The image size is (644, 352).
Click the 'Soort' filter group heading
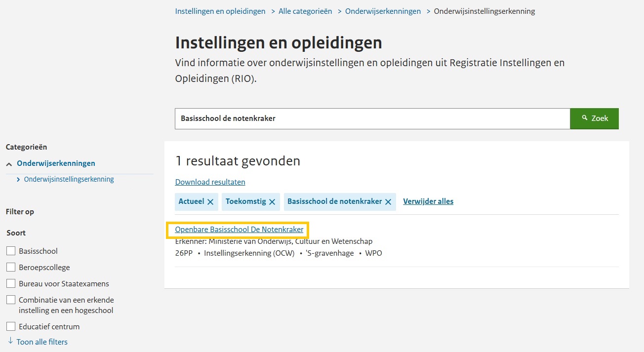click(16, 233)
